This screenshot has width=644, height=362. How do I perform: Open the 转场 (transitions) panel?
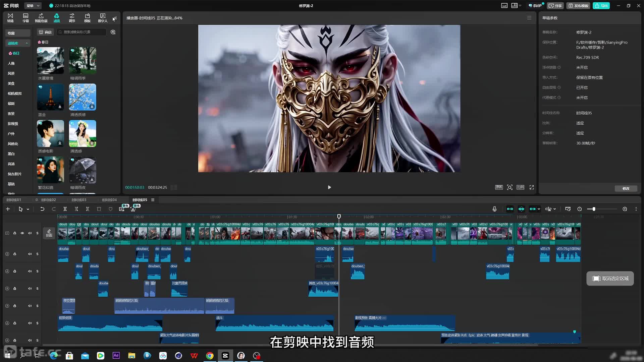click(x=10, y=18)
